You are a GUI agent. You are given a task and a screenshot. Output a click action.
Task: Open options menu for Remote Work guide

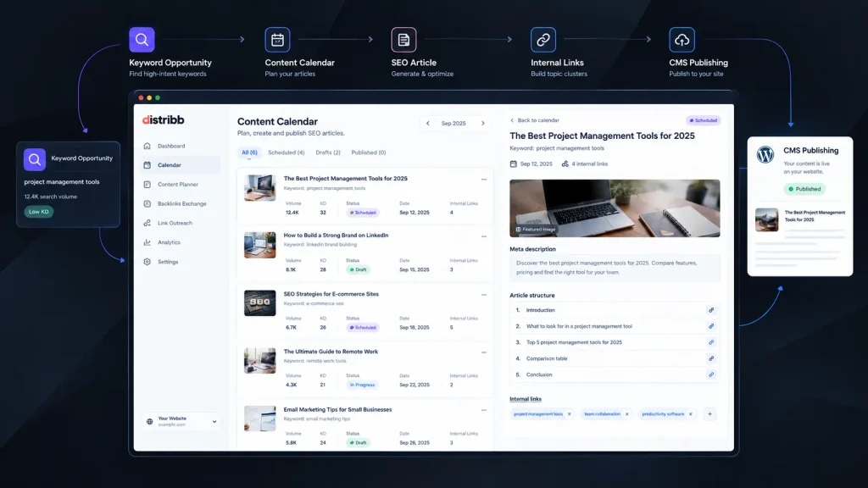pyautogui.click(x=484, y=352)
